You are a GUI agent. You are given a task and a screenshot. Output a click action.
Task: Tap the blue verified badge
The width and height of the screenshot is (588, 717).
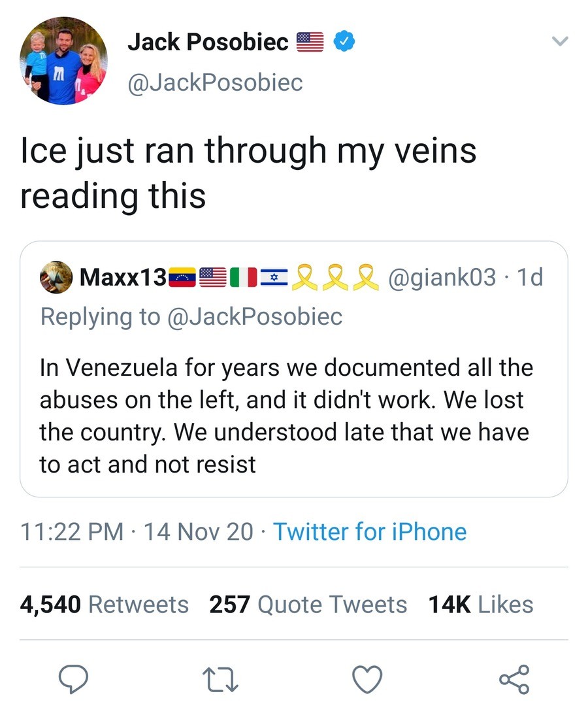(x=344, y=42)
